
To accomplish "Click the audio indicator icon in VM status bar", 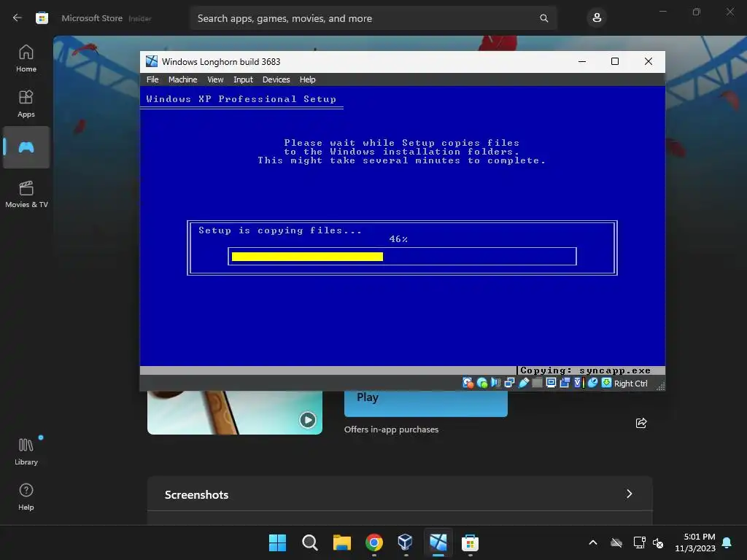I will tap(495, 383).
